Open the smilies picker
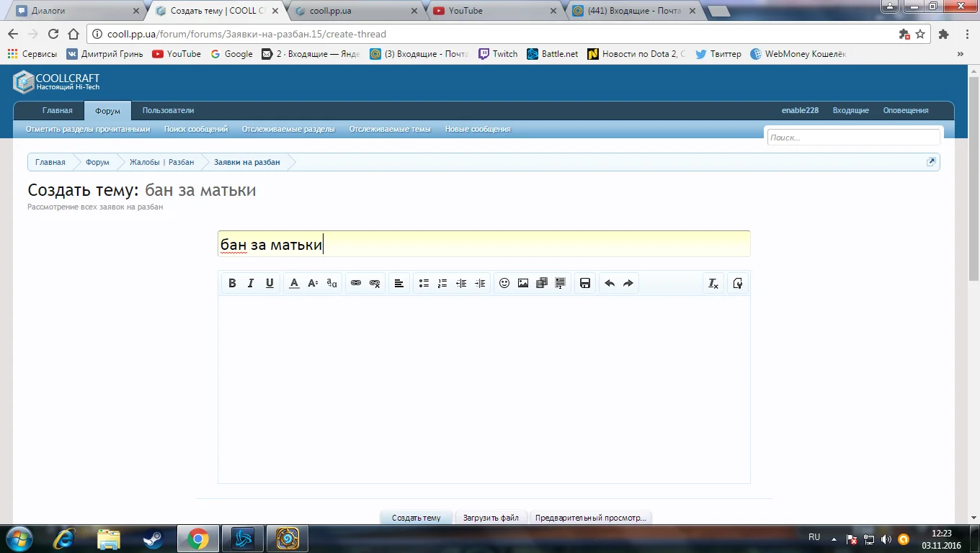This screenshot has height=553, width=980. coord(504,284)
